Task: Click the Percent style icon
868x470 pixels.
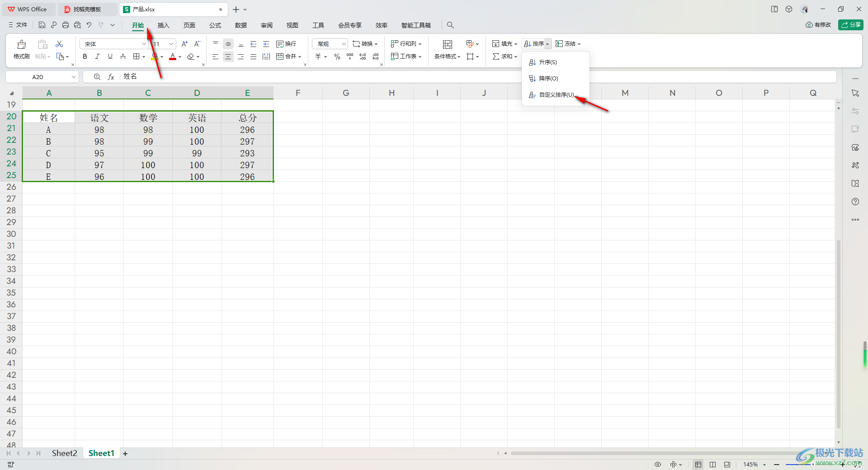Action: tap(337, 56)
